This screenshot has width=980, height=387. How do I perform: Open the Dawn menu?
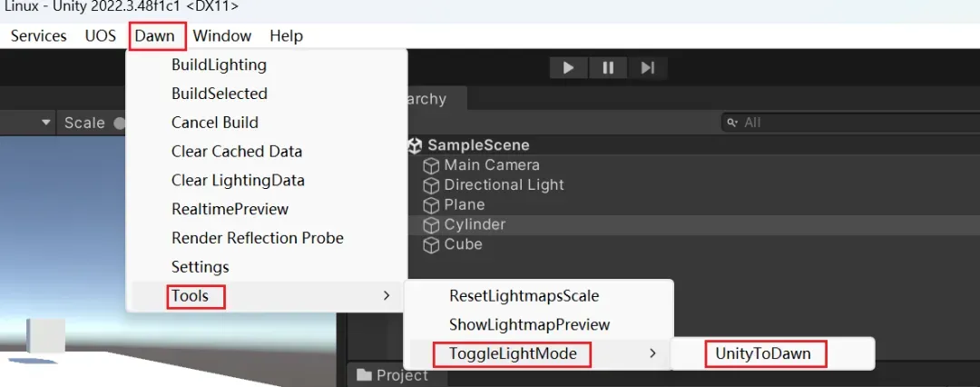pyautogui.click(x=155, y=36)
